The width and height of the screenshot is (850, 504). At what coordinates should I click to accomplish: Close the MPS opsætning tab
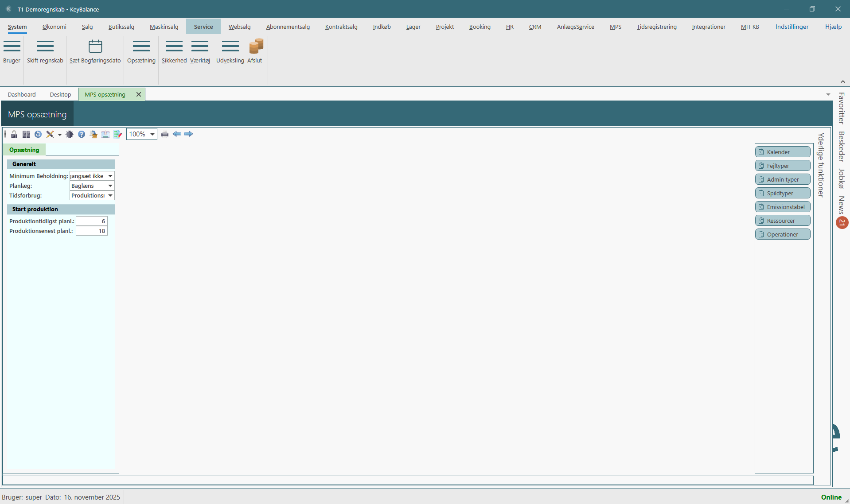[139, 95]
